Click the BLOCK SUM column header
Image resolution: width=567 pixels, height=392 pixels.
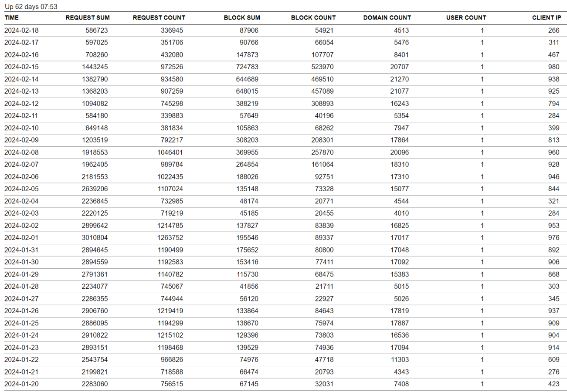coord(242,18)
